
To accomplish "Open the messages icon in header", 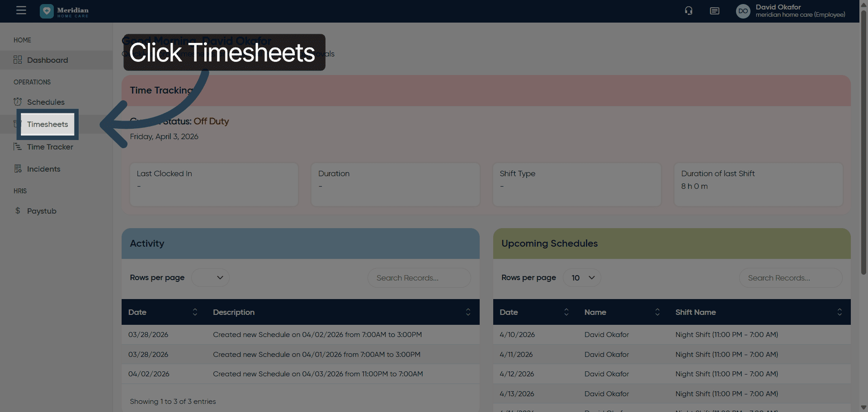I will click(714, 11).
